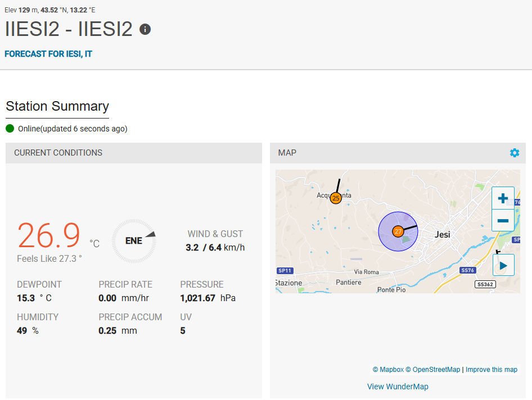
Task: Click the Station Summary heading tab
Action: (x=57, y=106)
